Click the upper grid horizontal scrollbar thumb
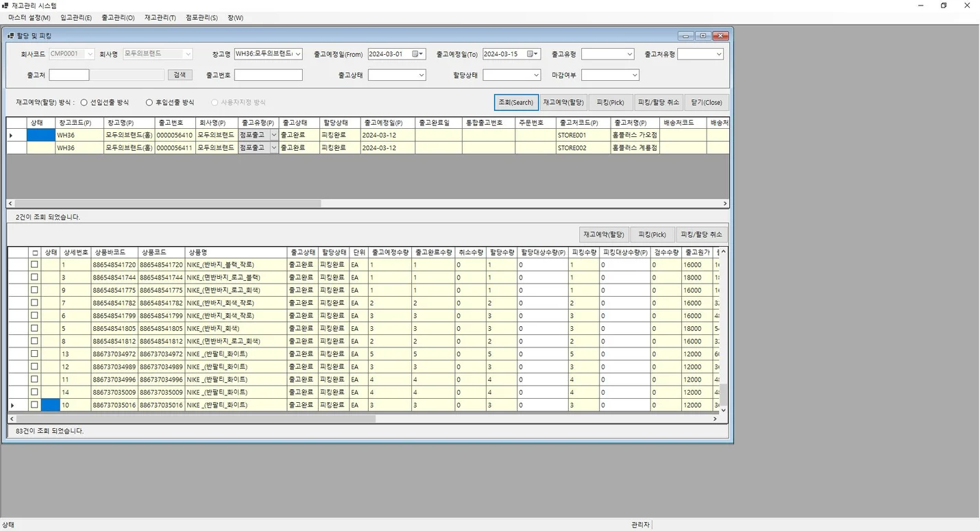 [168, 203]
